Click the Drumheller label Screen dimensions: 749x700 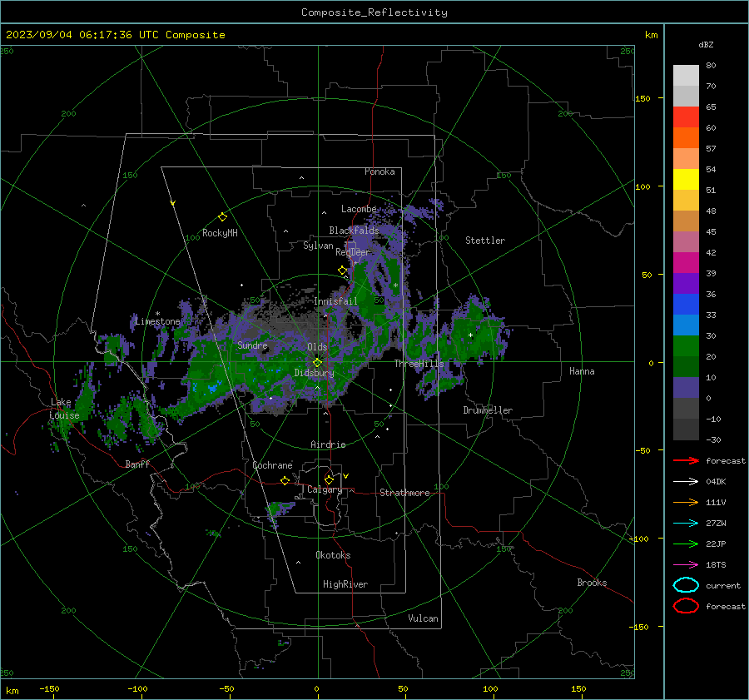[488, 410]
